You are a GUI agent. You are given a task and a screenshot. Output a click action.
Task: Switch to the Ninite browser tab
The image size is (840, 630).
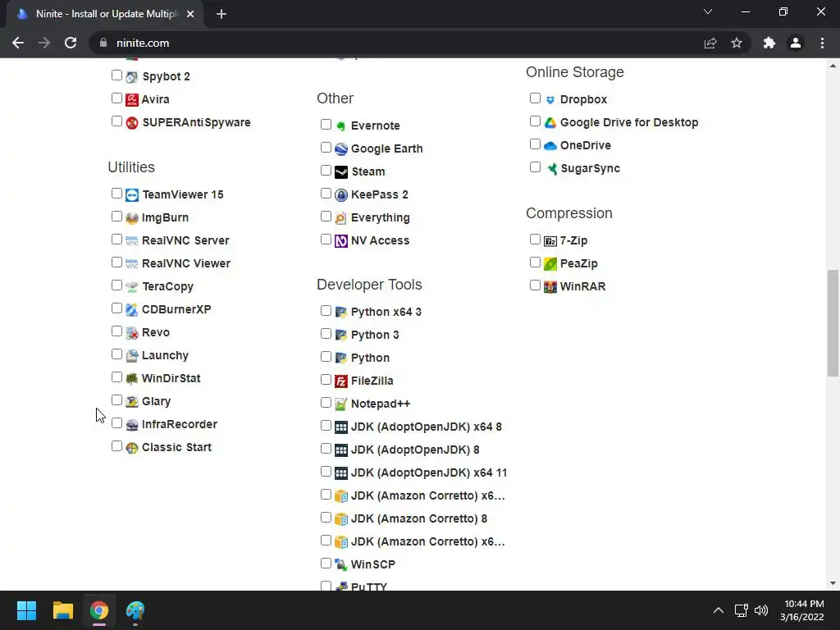pyautogui.click(x=106, y=14)
